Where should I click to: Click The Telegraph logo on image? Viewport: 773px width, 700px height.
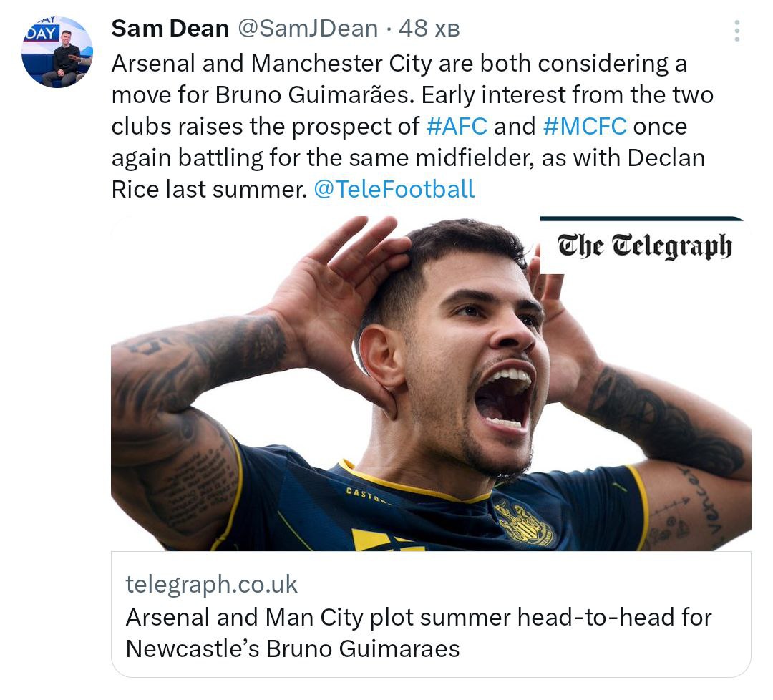pos(644,246)
